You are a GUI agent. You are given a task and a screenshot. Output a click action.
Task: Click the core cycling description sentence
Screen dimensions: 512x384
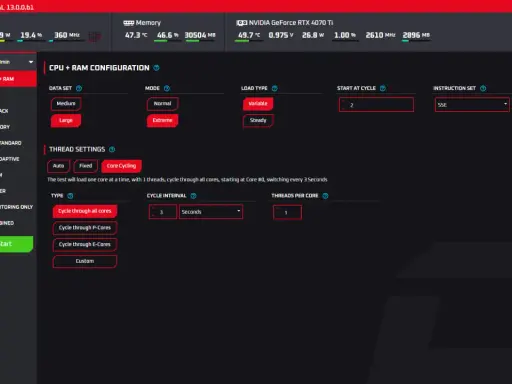(x=187, y=180)
